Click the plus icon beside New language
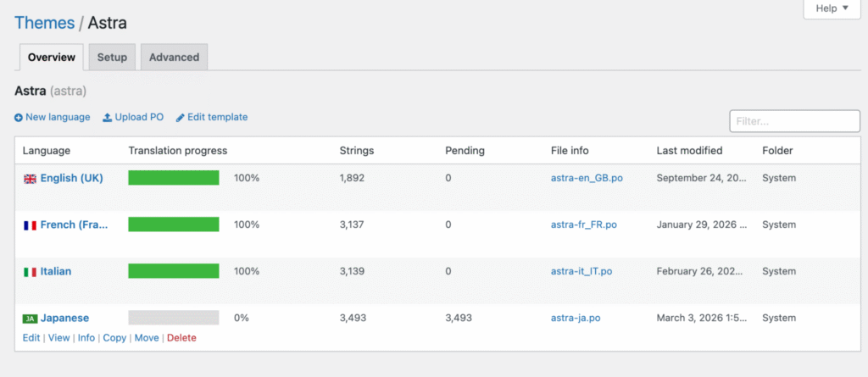This screenshot has width=868, height=377. click(x=19, y=118)
